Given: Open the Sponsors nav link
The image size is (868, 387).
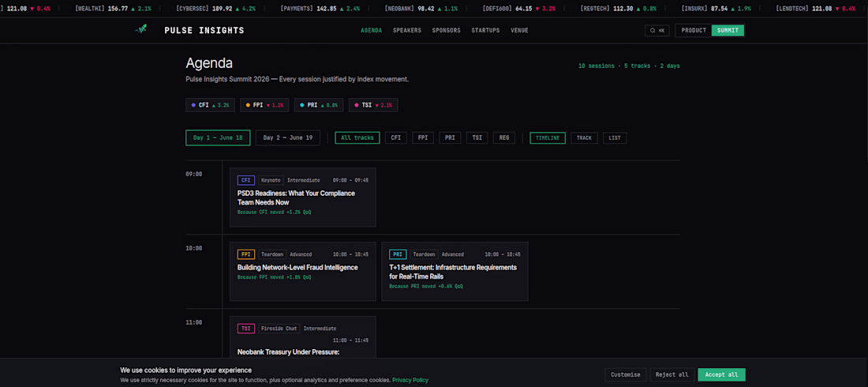Looking at the screenshot, I should tap(446, 31).
